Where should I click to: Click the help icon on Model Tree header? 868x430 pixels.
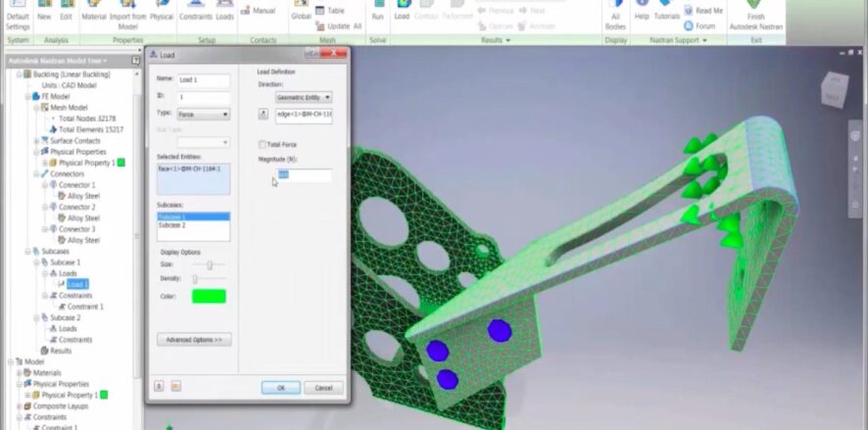(x=135, y=61)
